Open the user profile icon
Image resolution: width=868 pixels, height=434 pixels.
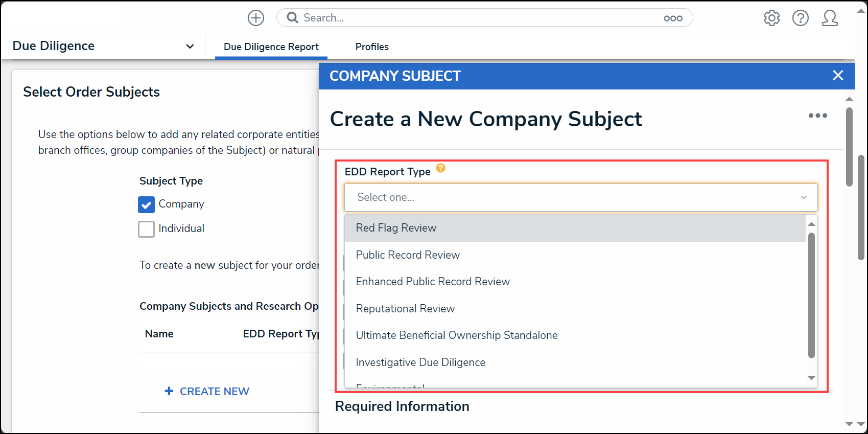(x=830, y=18)
